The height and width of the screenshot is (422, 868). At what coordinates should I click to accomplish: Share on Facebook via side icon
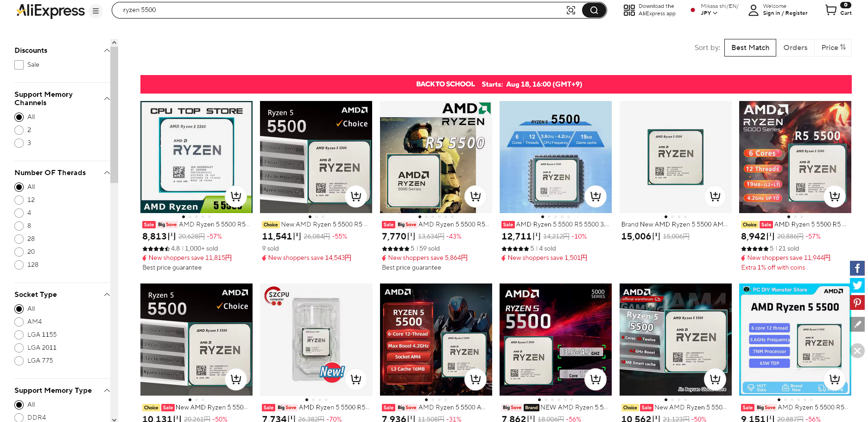pos(857,268)
